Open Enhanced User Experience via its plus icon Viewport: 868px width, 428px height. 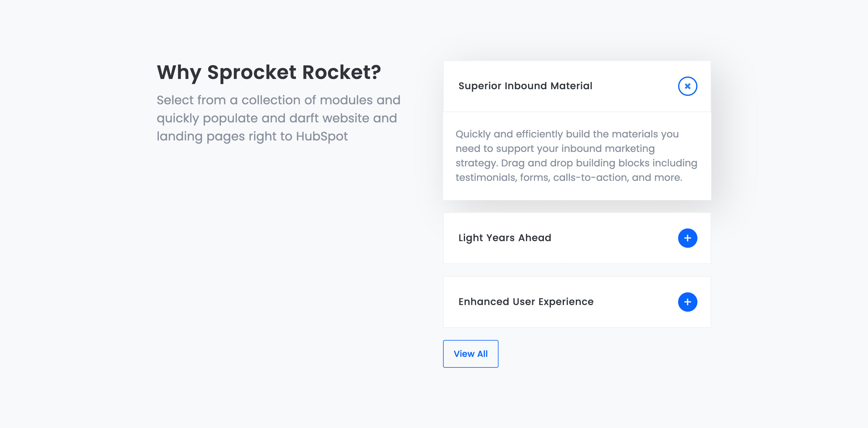(x=687, y=302)
